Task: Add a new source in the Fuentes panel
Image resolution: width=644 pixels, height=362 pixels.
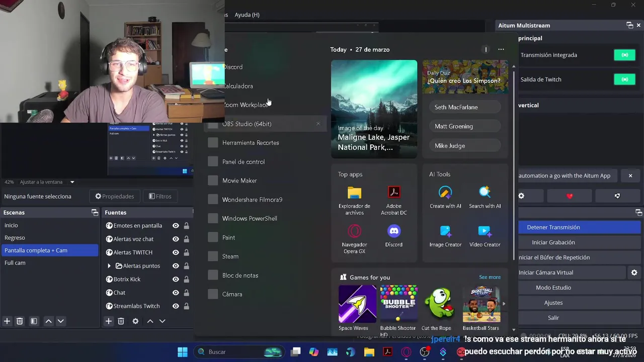Action: click(108, 321)
